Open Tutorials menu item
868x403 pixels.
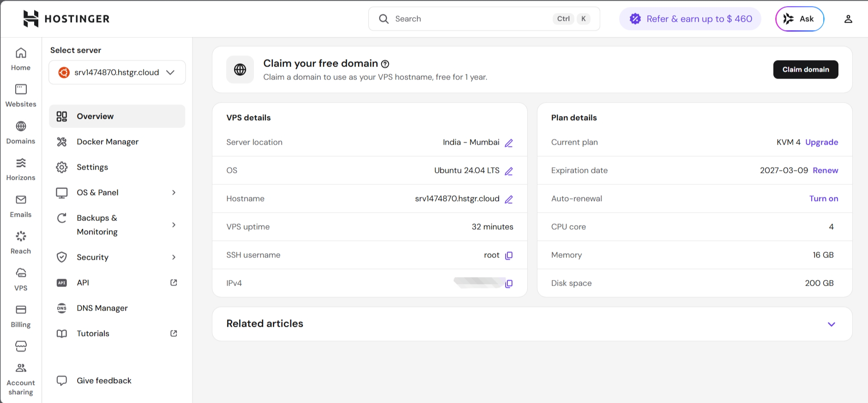(117, 333)
